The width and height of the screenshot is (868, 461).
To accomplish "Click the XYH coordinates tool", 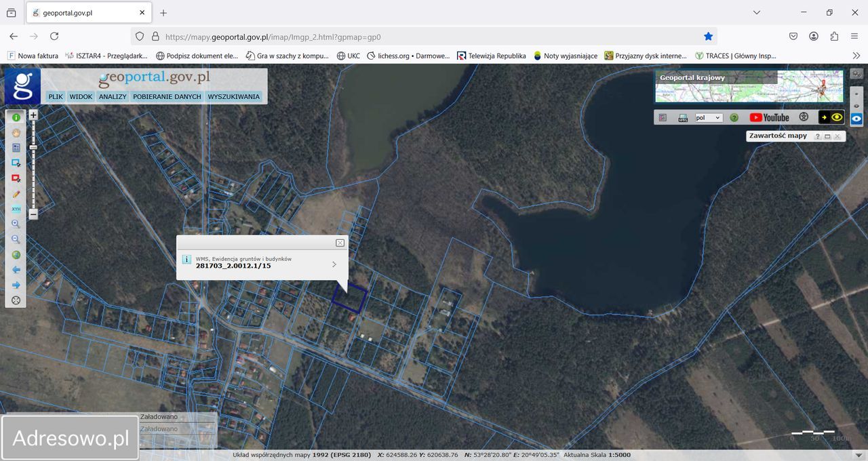I will (x=16, y=209).
